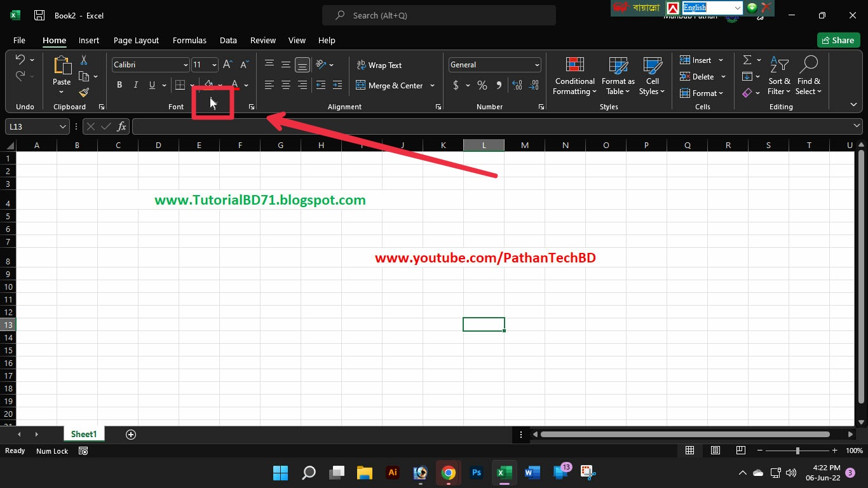Click the Insert Function fx icon
This screenshot has width=868, height=488.
pos(121,126)
